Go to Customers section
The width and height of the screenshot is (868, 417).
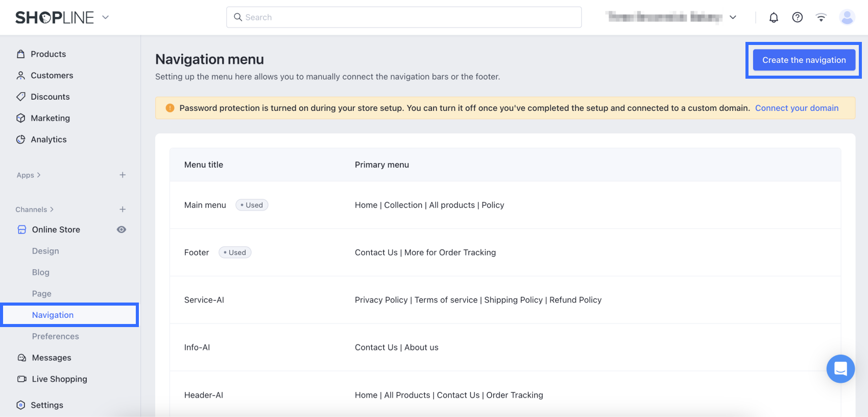52,76
